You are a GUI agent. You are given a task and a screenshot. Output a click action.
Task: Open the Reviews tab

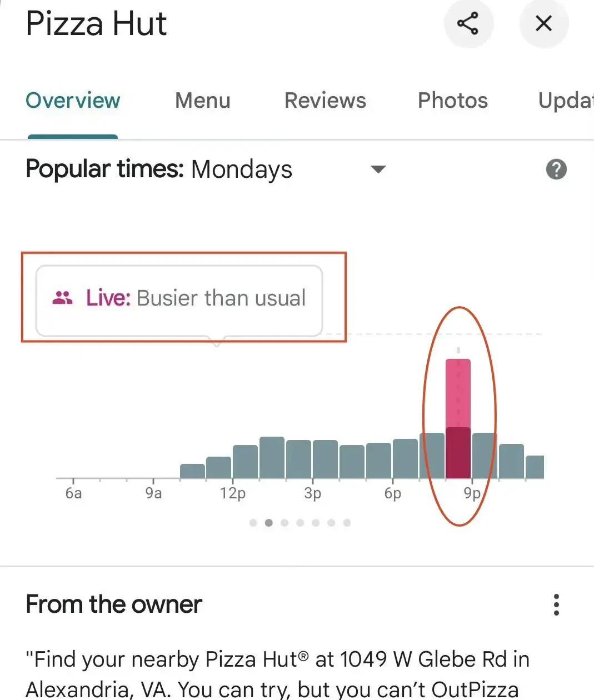[325, 101]
